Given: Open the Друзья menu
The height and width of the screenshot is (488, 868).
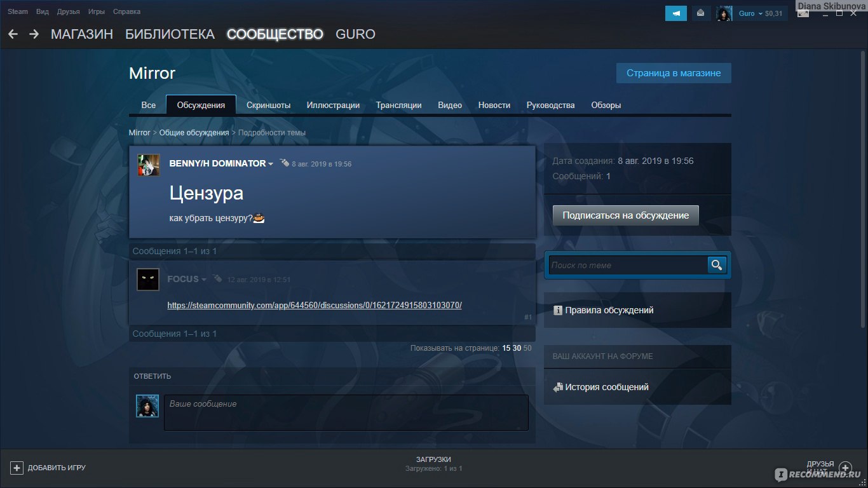Looking at the screenshot, I should (x=69, y=11).
